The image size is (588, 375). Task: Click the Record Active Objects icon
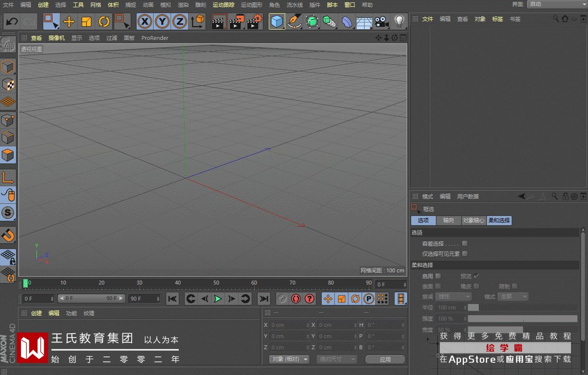[x=282, y=299]
